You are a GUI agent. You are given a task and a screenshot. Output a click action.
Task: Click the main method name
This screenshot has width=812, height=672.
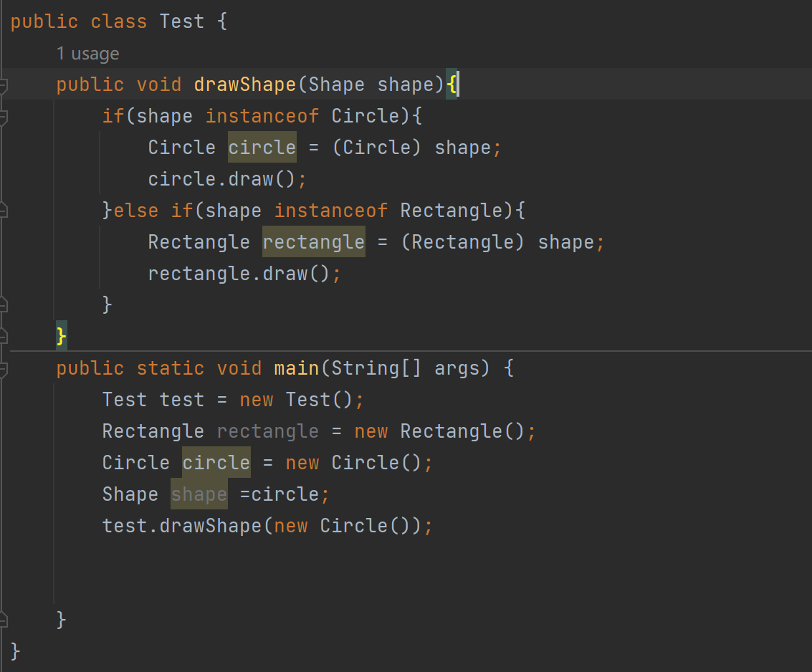pyautogui.click(x=296, y=368)
